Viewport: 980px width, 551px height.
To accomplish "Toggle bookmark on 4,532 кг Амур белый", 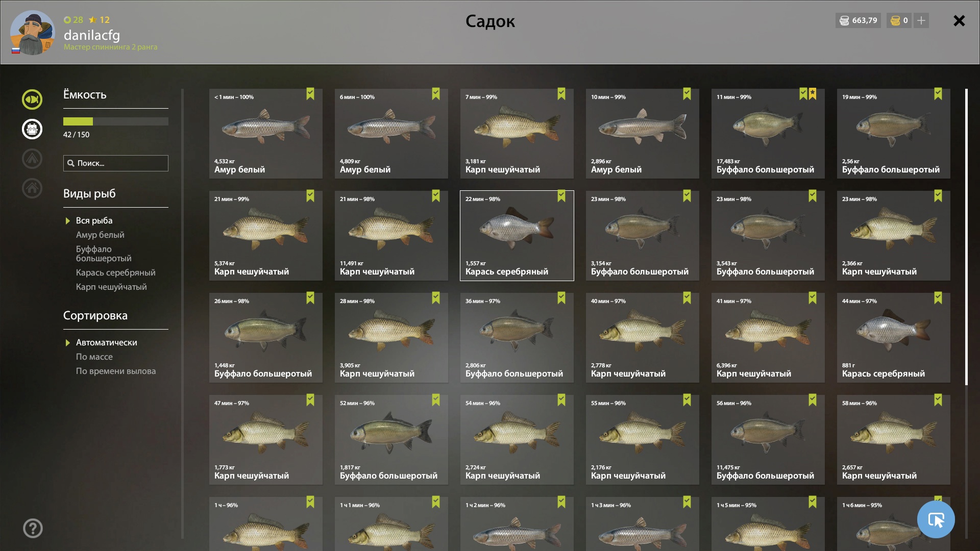I will click(x=310, y=94).
